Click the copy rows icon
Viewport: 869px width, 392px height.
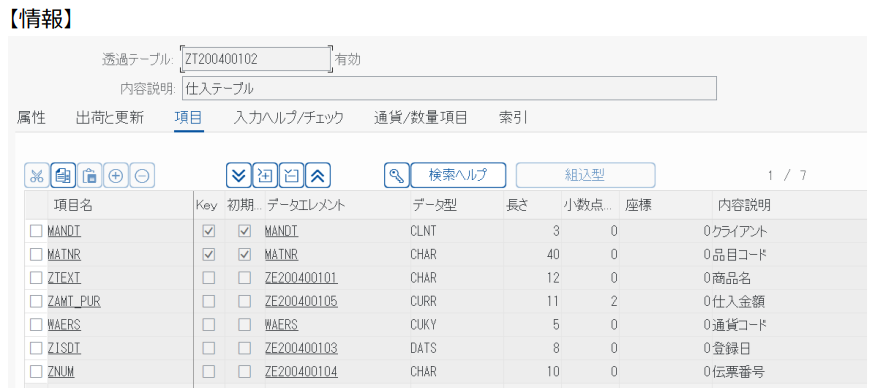pos(63,176)
